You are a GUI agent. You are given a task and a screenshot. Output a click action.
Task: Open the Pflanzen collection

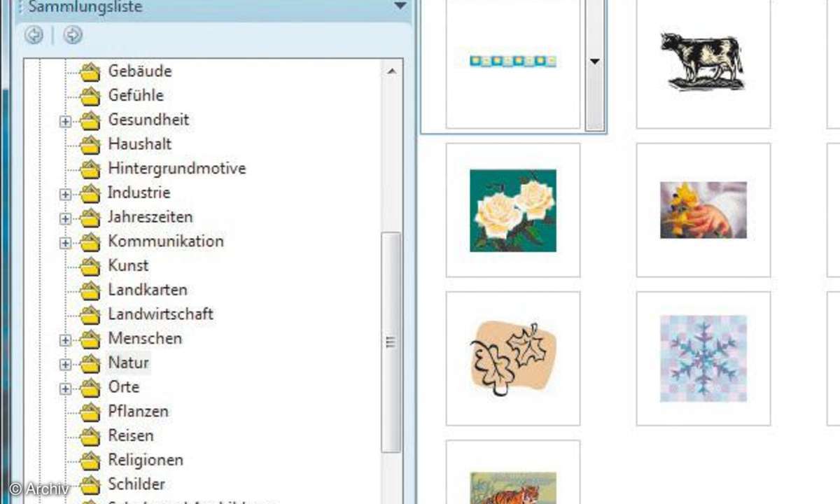point(139,412)
